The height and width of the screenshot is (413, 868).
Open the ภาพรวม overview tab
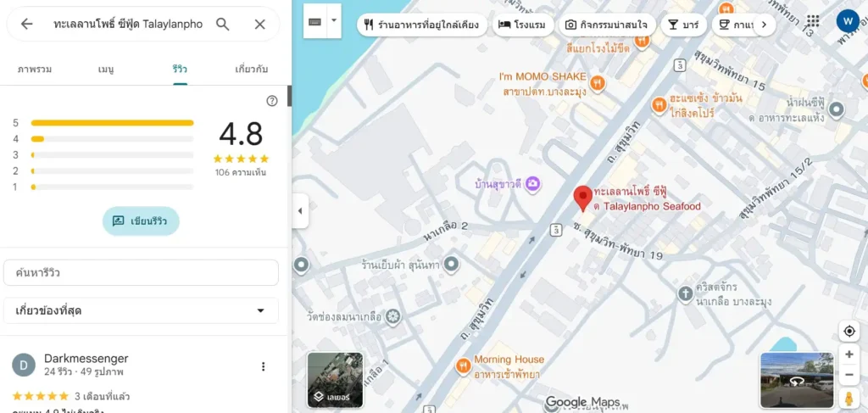pos(34,70)
